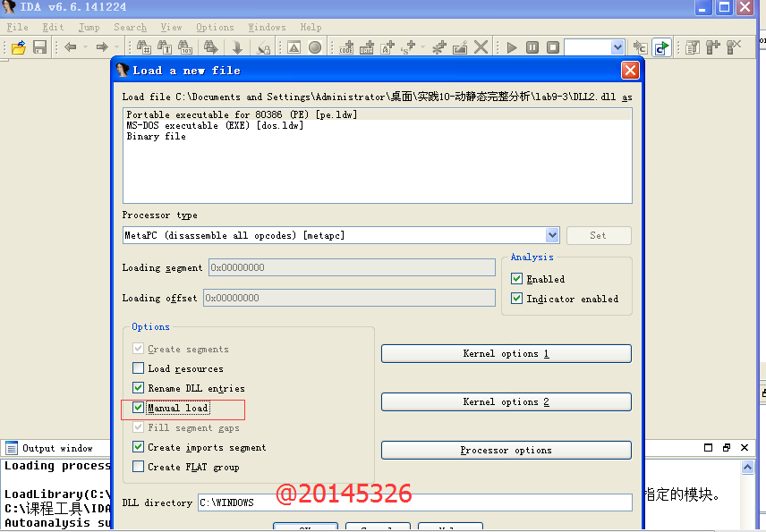The height and width of the screenshot is (532, 766).
Task: Expand the dropdown next to the forward arrow
Action: tap(115, 47)
